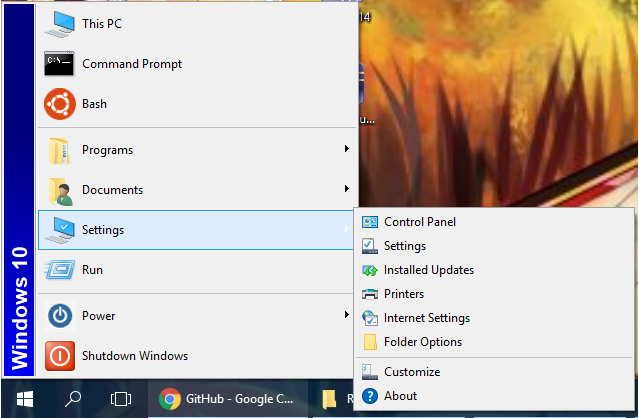Click the Programs label text
The height and width of the screenshot is (418, 639).
(x=108, y=150)
